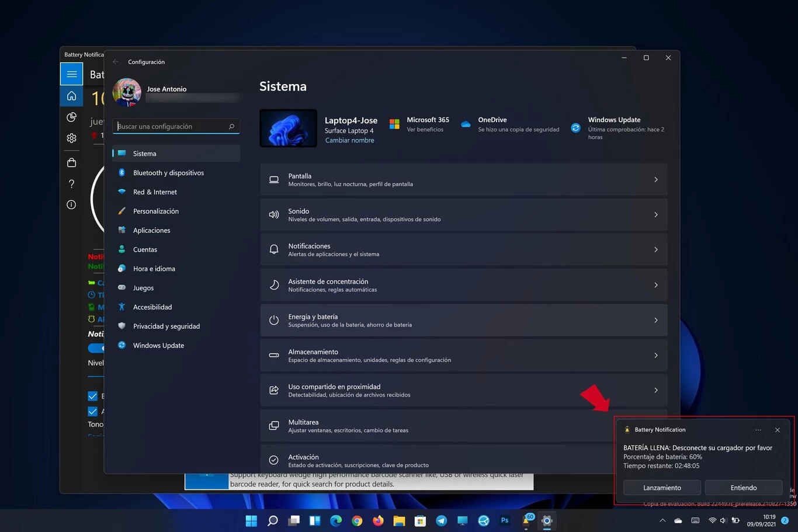Uncheck the first checkbox in Battery Notification
This screenshot has height=532, width=798.
(x=92, y=396)
